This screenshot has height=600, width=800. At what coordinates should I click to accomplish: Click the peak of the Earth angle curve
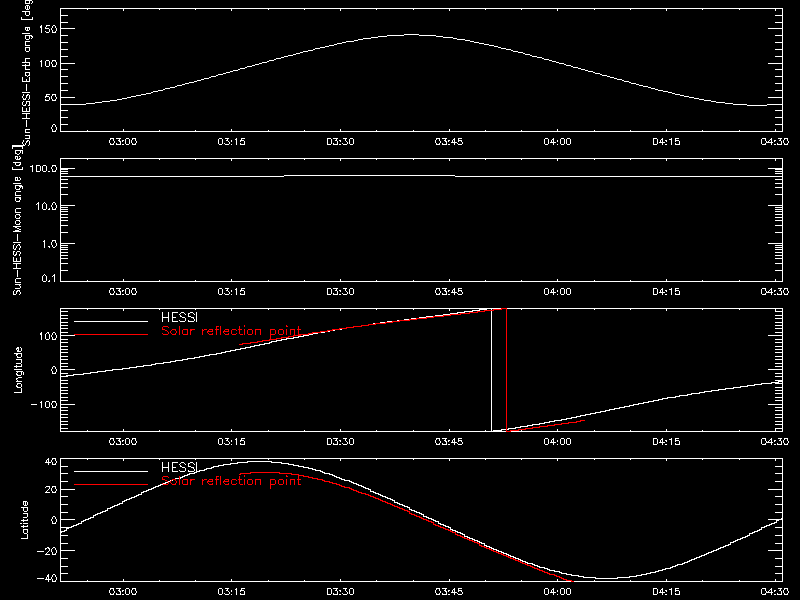(x=411, y=35)
